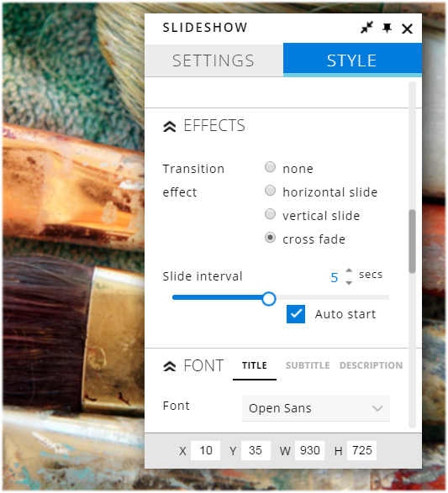The width and height of the screenshot is (448, 493).
Task: Collapse the Font section chevron
Action: 170,366
